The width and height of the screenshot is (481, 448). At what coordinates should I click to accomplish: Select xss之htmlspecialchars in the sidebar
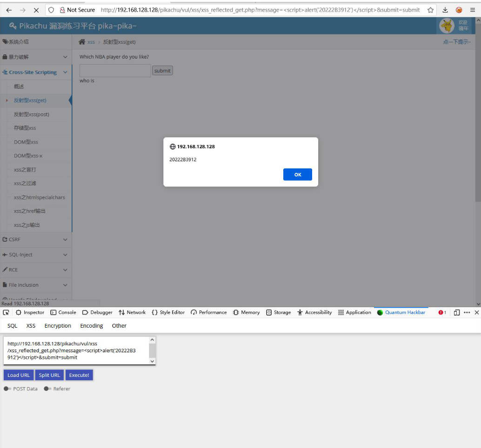39,198
